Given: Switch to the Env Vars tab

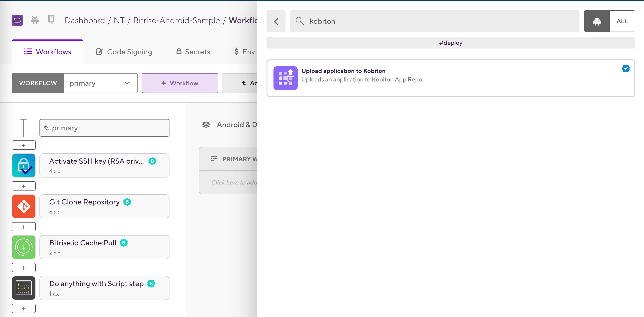Looking at the screenshot, I should pos(245,52).
